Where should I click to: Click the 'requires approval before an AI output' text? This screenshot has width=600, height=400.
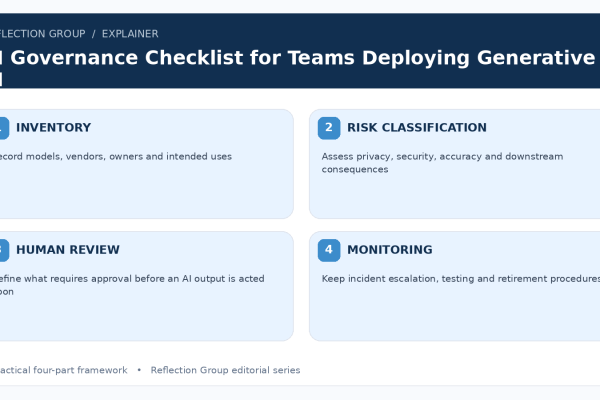pyautogui.click(x=132, y=285)
